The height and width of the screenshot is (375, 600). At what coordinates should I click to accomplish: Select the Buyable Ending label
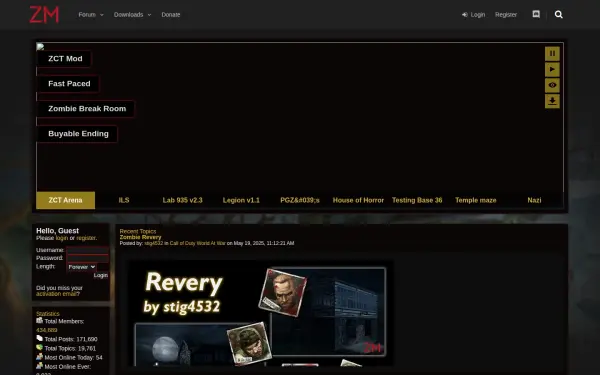(x=78, y=134)
